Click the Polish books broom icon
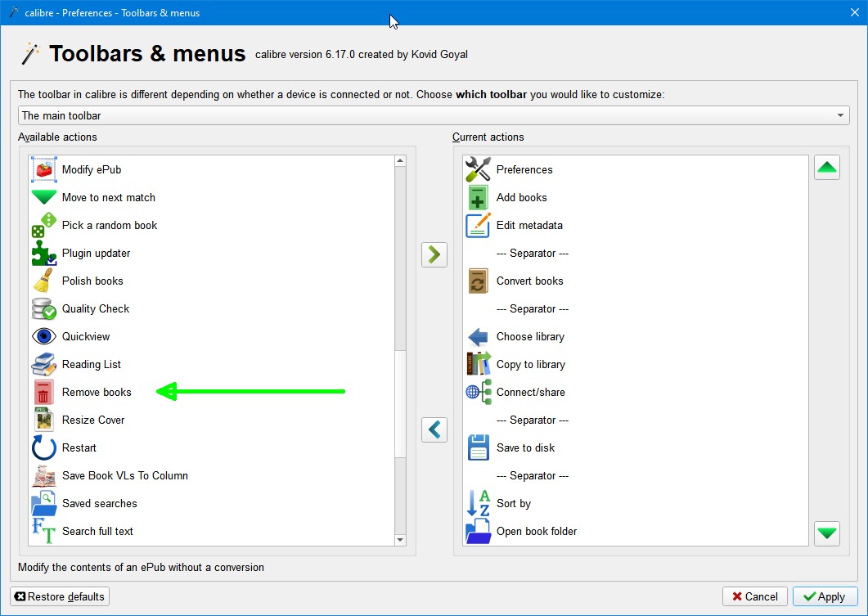This screenshot has width=868, height=616. point(43,281)
